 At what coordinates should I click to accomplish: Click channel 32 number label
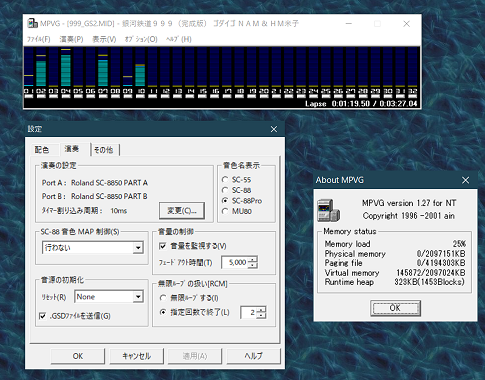point(413,91)
